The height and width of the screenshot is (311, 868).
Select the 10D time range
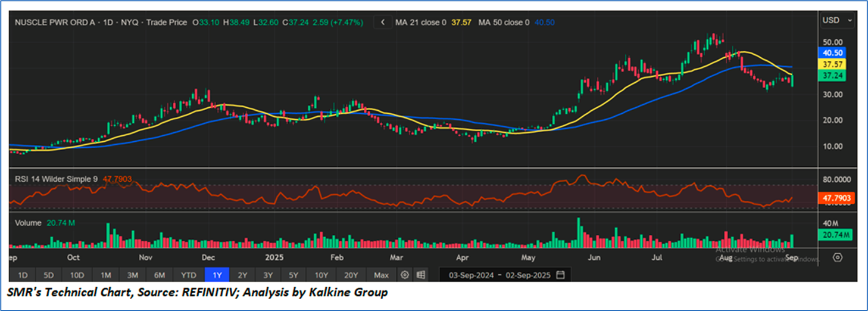point(77,275)
